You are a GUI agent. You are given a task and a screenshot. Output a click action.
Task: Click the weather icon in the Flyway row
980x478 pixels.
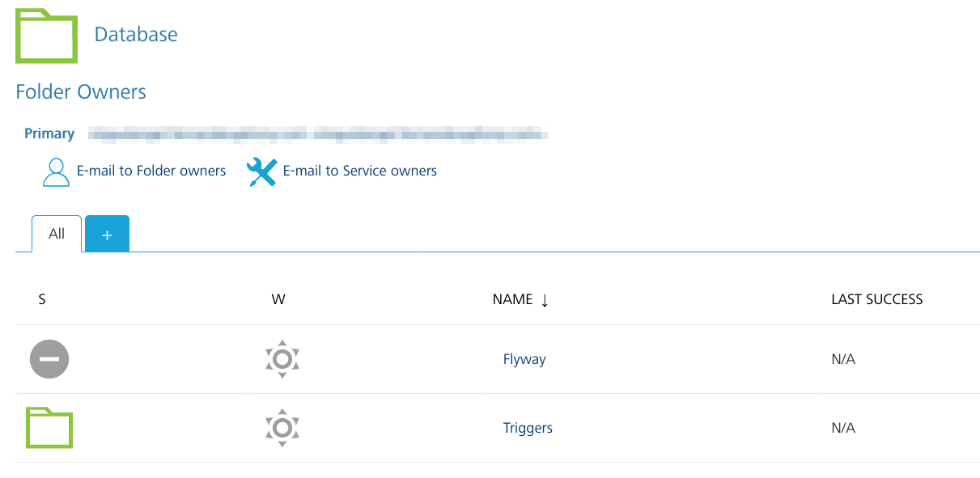(282, 359)
